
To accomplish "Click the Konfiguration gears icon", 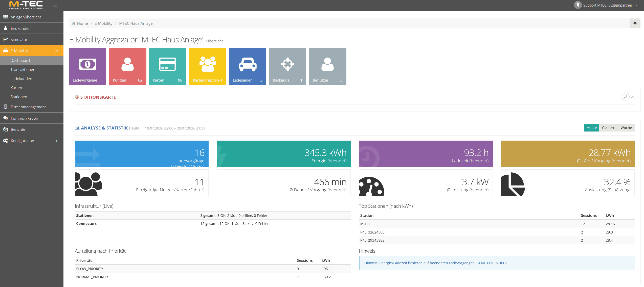I will pyautogui.click(x=5, y=141).
